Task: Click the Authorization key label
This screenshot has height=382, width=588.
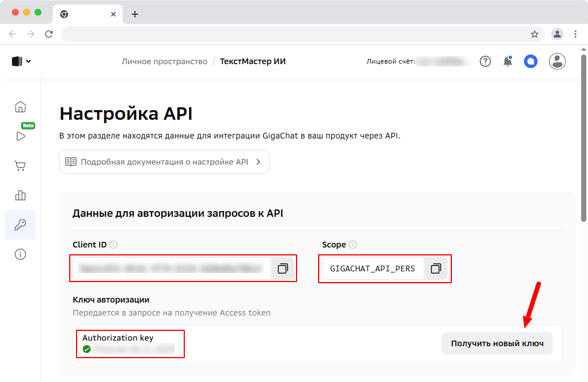Action: (x=118, y=338)
